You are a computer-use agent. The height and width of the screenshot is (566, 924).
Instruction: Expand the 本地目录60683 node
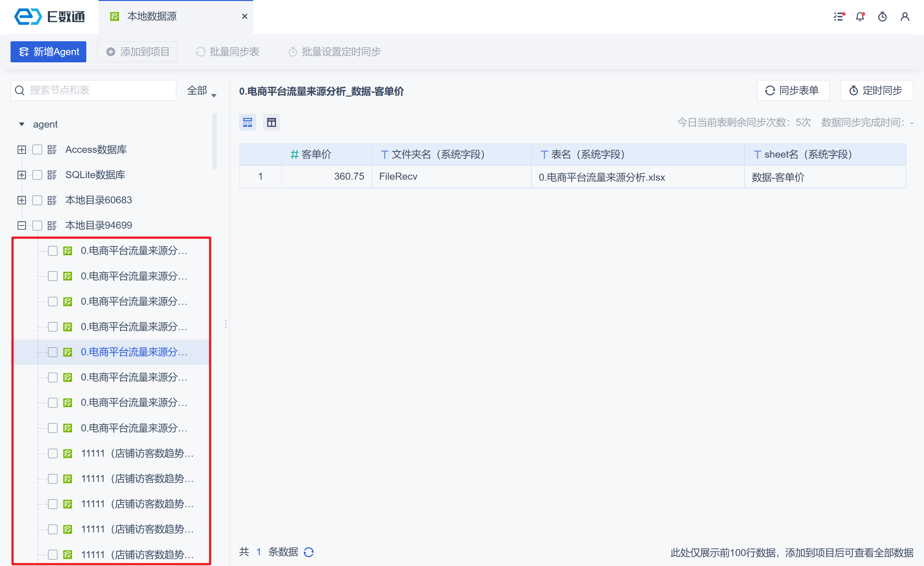click(22, 200)
